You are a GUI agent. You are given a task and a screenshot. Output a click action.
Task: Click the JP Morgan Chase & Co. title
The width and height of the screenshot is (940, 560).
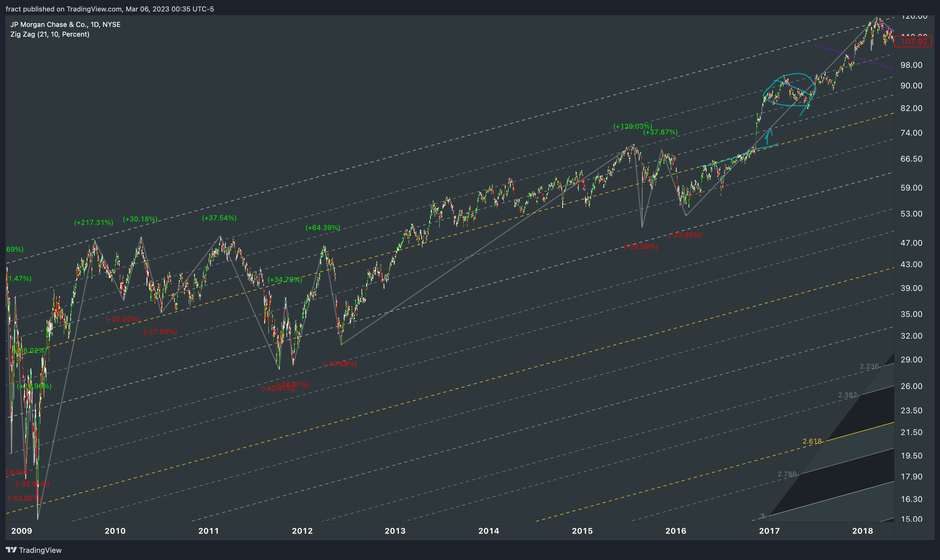tap(65, 25)
